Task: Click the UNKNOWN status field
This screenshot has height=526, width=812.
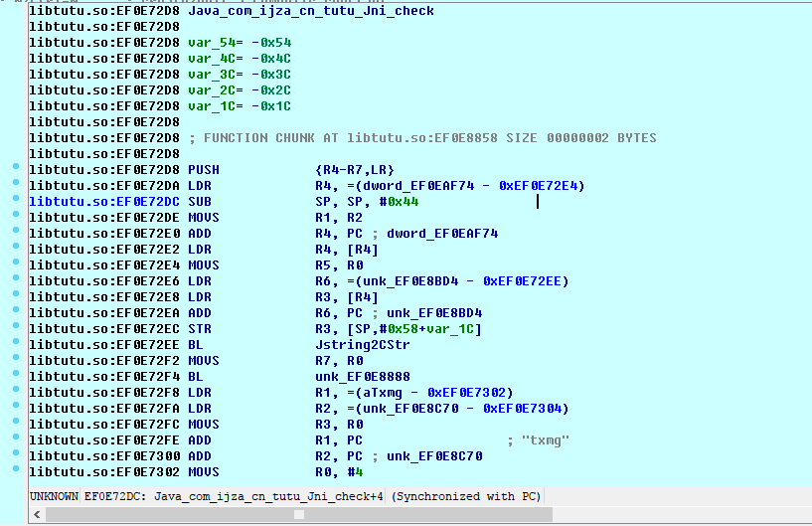Action: [54, 496]
